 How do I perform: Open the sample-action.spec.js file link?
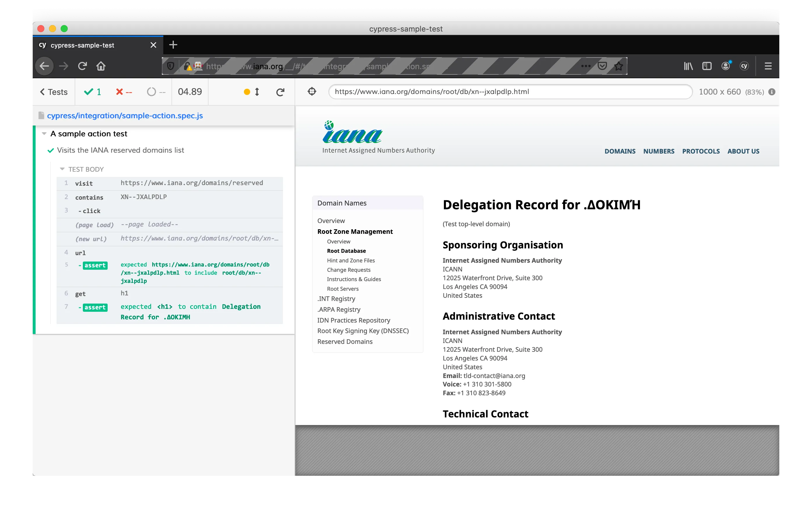tap(125, 115)
